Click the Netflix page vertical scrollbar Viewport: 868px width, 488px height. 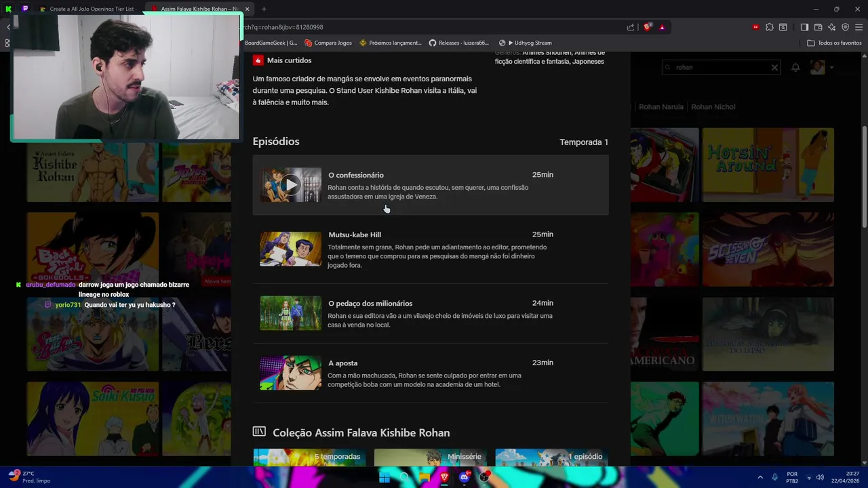tap(864, 176)
